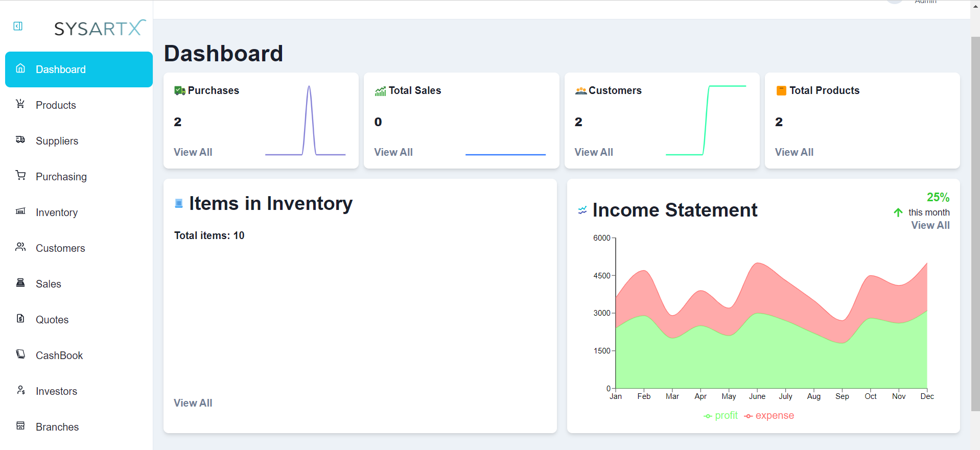Open the Inventory section

79,212
